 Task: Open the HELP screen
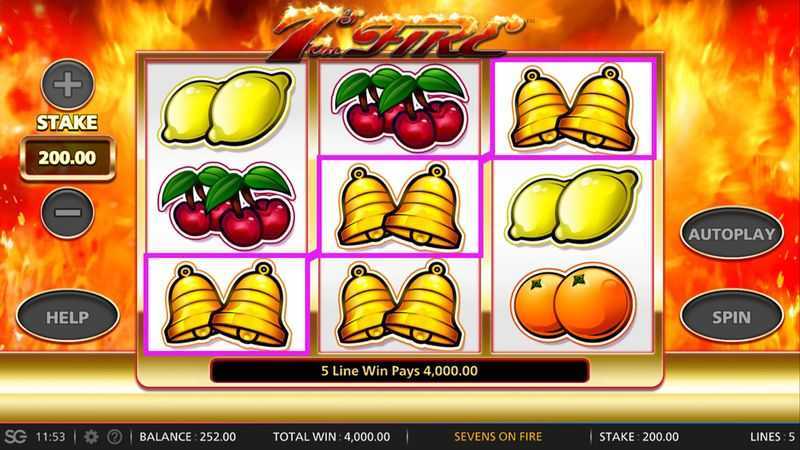tap(67, 317)
